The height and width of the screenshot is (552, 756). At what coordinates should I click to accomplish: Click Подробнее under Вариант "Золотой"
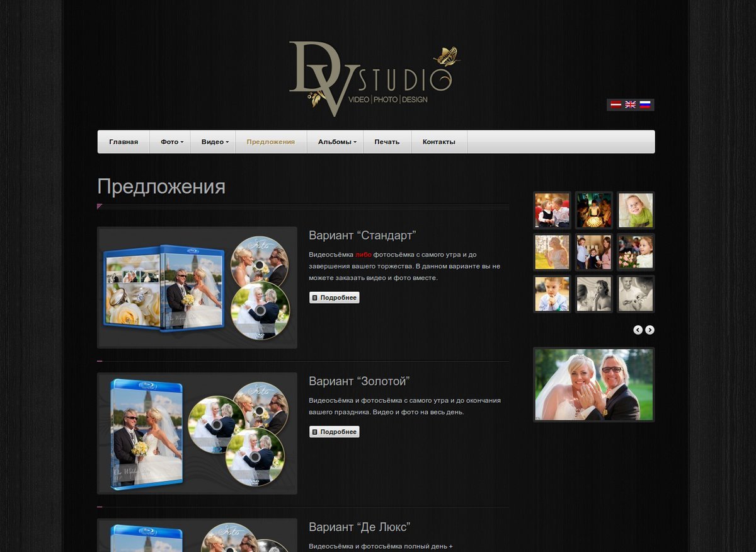pos(334,432)
